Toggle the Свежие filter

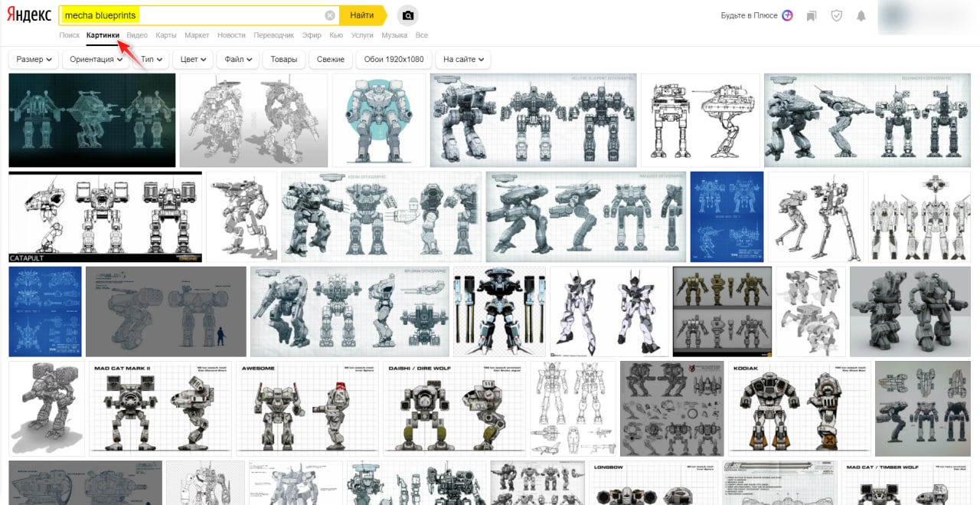(330, 59)
